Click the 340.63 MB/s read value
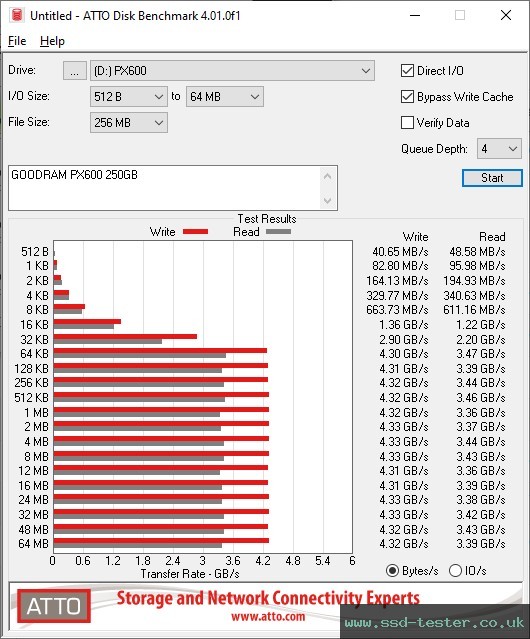 point(474,295)
